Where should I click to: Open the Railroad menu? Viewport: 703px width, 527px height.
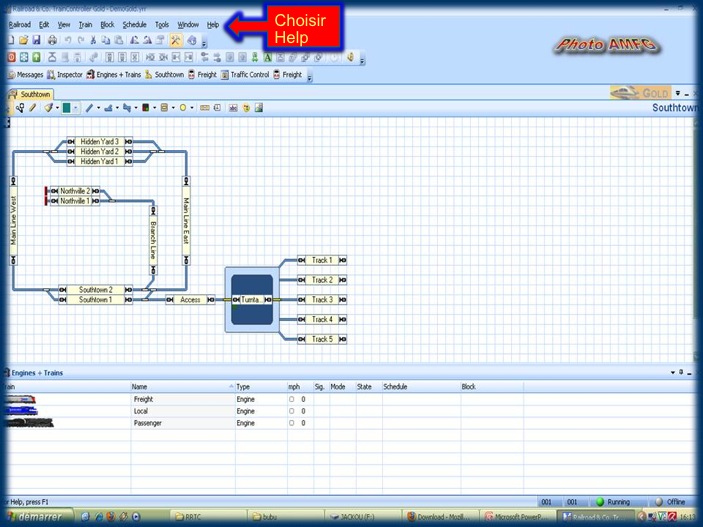point(20,25)
